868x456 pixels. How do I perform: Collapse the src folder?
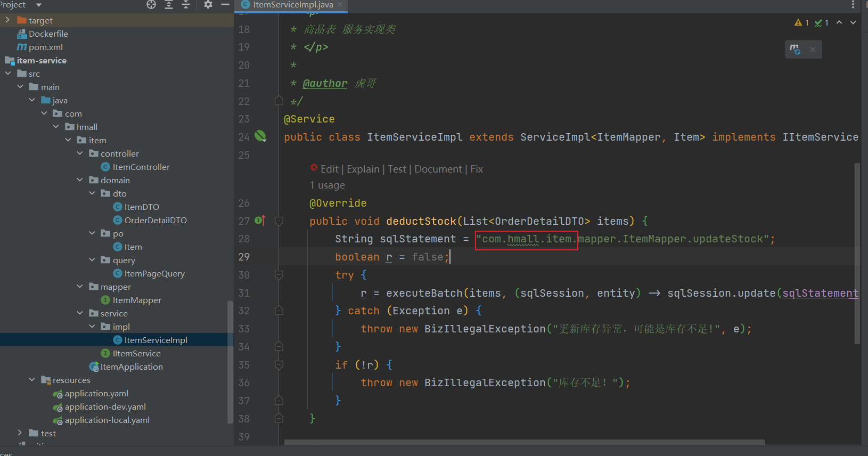pos(7,74)
